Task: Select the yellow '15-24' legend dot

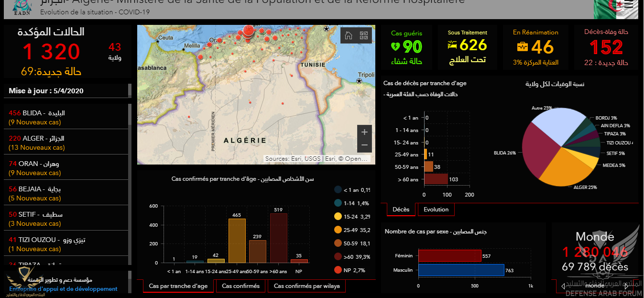Action: point(338,216)
